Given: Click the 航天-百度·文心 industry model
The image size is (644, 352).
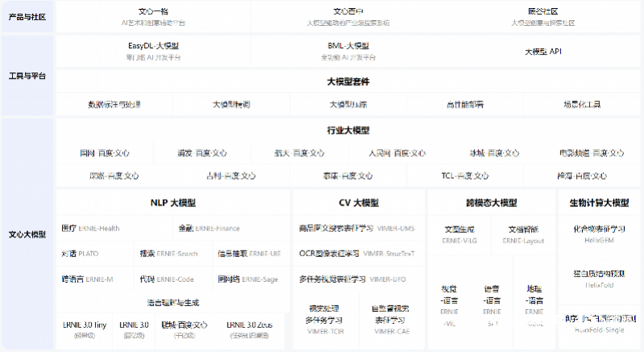Looking at the screenshot, I should click(x=299, y=153).
